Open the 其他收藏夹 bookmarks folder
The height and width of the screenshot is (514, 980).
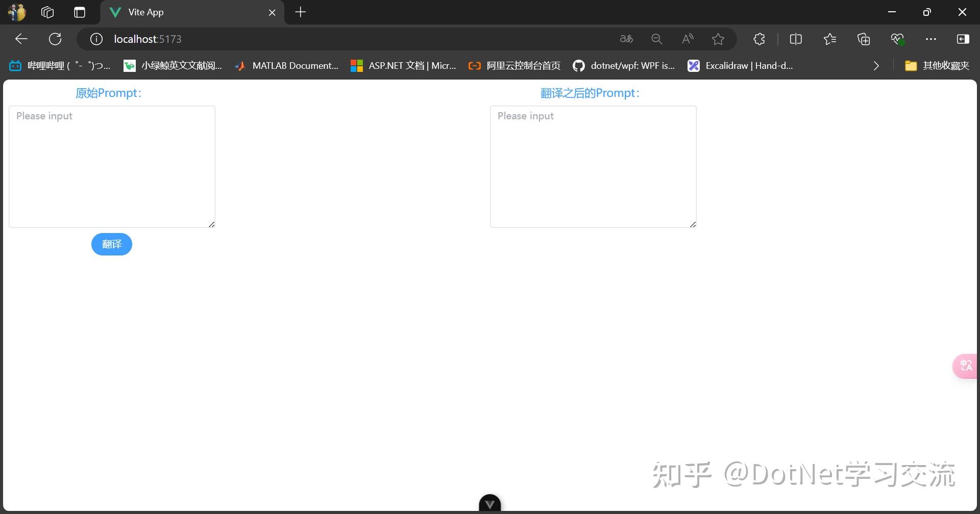point(936,65)
